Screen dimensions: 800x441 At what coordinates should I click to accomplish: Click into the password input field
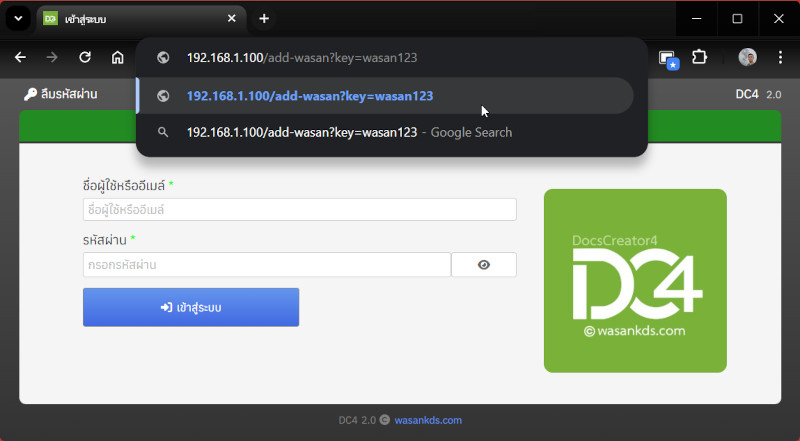pyautogui.click(x=266, y=265)
